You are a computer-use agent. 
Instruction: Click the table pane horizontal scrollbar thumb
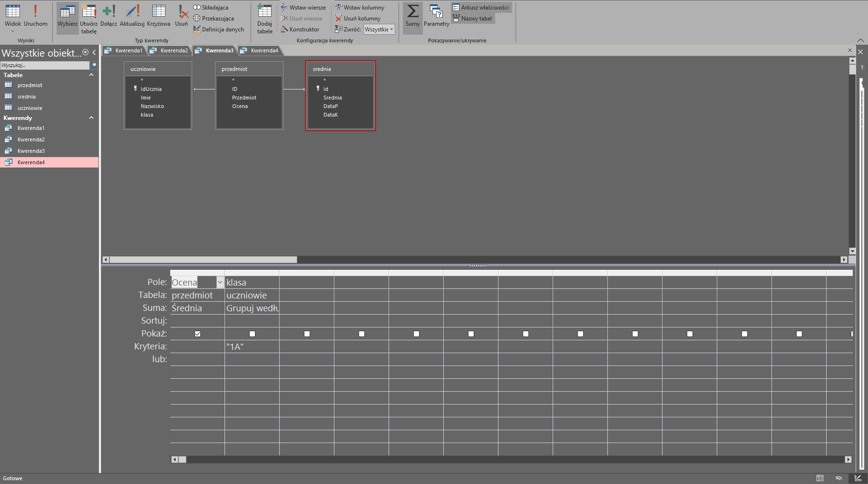click(203, 259)
